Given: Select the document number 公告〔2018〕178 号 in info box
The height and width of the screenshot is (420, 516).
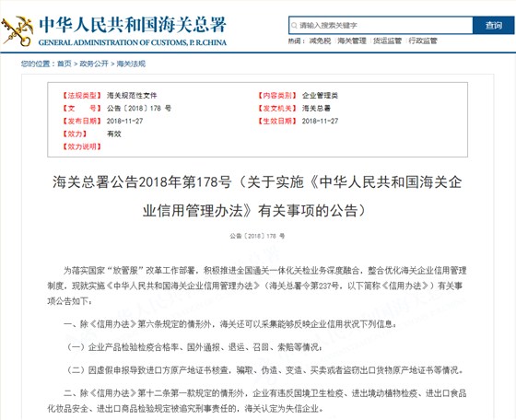Looking at the screenshot, I should click(x=139, y=108).
